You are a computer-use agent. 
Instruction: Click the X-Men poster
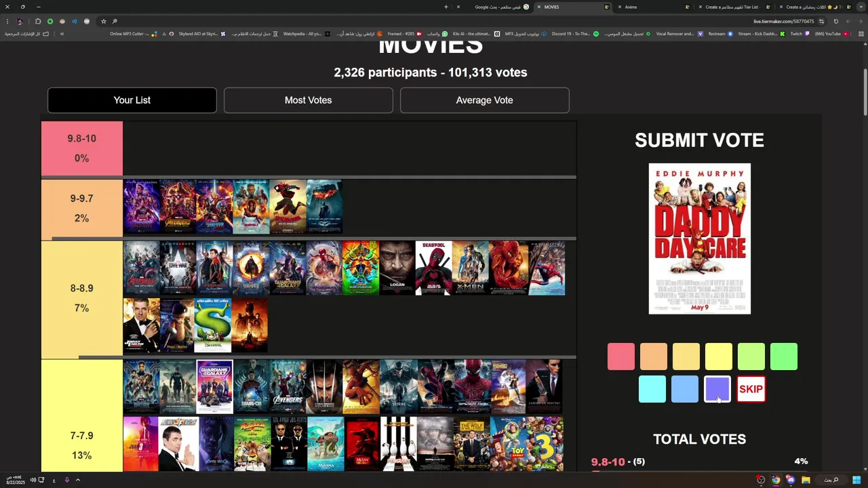(x=471, y=268)
